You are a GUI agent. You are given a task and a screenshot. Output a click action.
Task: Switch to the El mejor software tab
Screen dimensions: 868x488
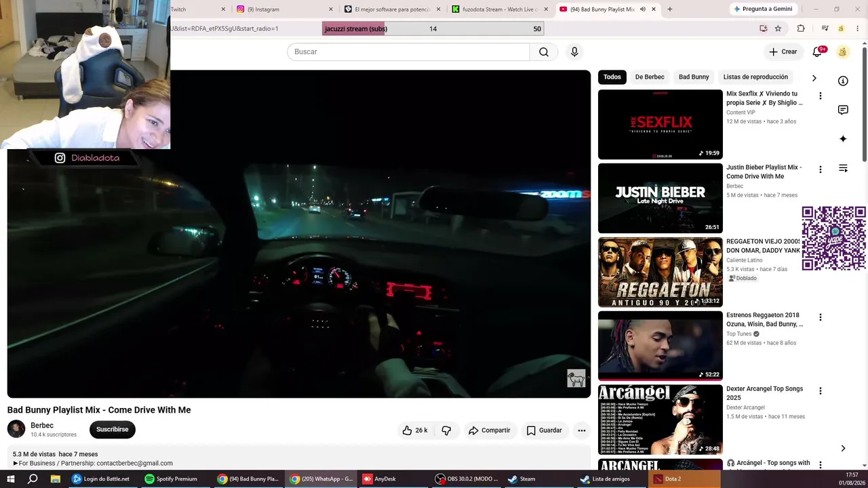tap(392, 9)
